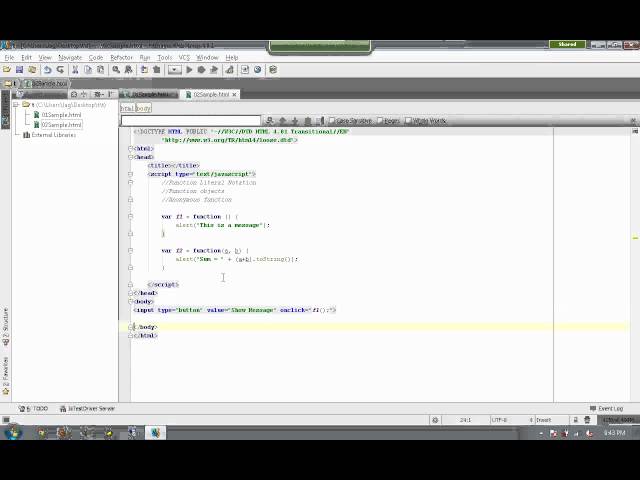640x480 pixels.
Task: Open the JsTestDriver Server tool window
Action: 87,409
